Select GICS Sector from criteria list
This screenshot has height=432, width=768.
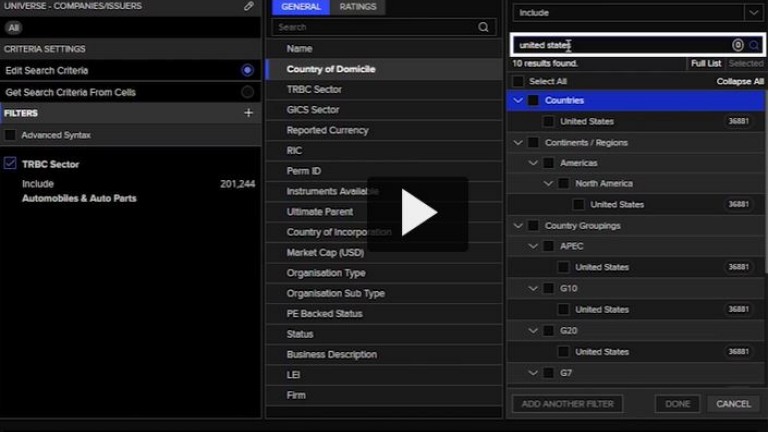[x=313, y=110]
